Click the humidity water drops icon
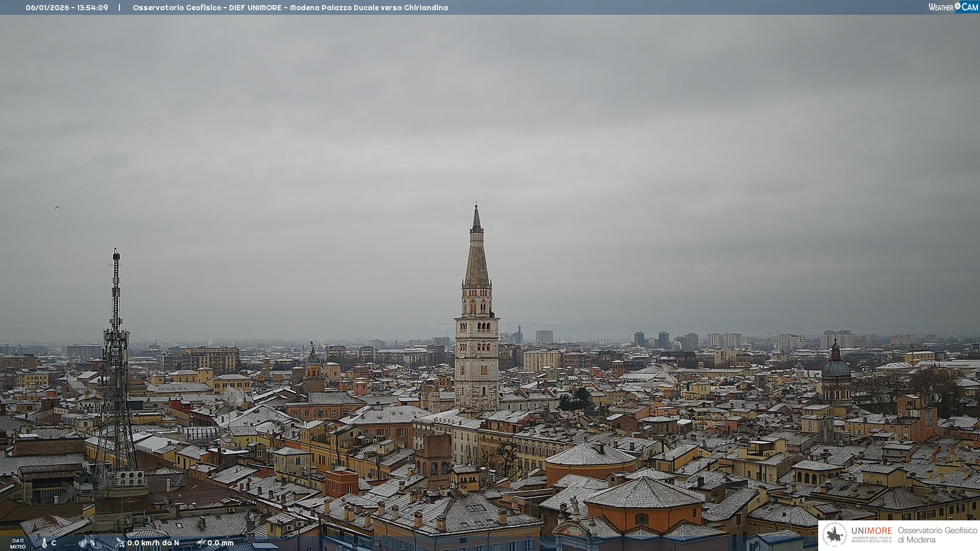Image resolution: width=980 pixels, height=551 pixels. (x=83, y=543)
